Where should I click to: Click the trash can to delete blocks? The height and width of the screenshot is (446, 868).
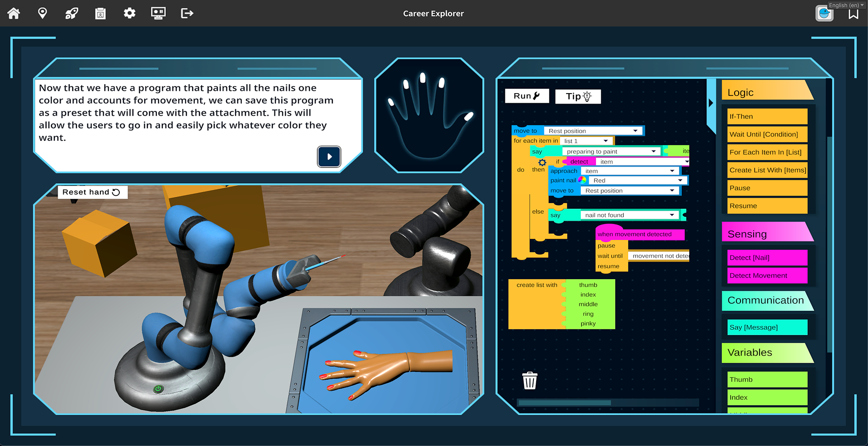[x=529, y=380]
